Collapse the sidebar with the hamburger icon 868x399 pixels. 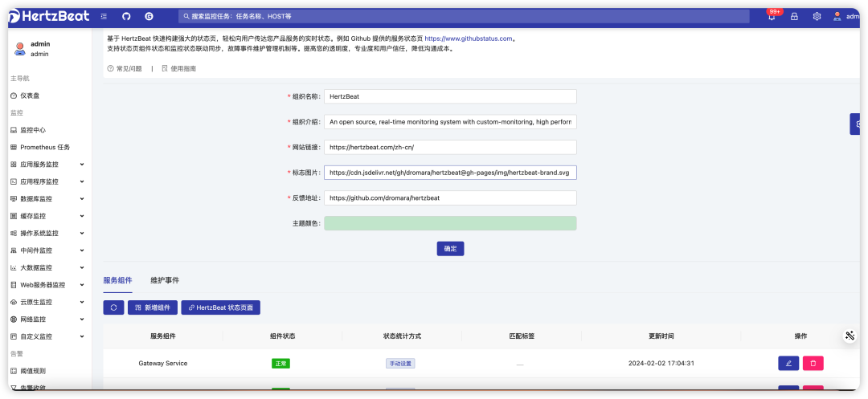pyautogui.click(x=104, y=17)
